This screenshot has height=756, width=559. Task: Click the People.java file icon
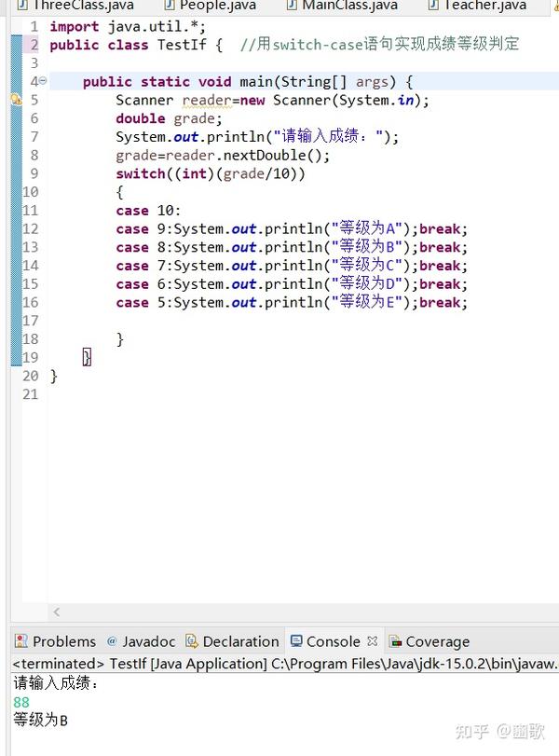[170, 6]
